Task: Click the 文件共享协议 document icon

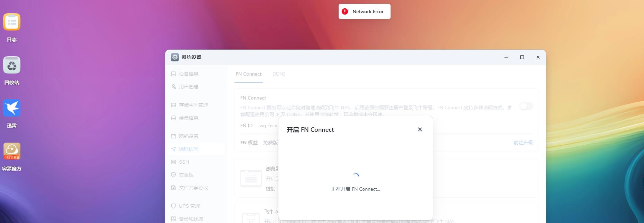Action: click(x=173, y=188)
